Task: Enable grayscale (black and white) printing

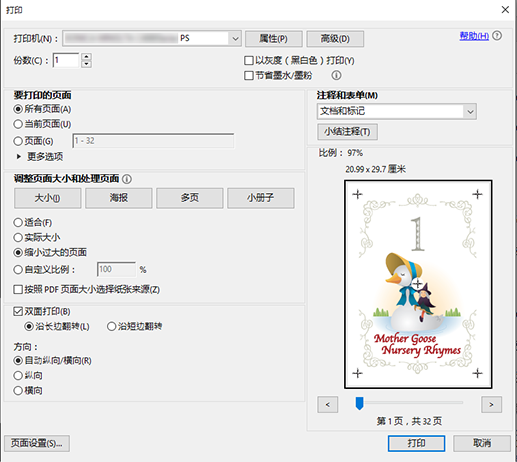Action: (x=249, y=61)
